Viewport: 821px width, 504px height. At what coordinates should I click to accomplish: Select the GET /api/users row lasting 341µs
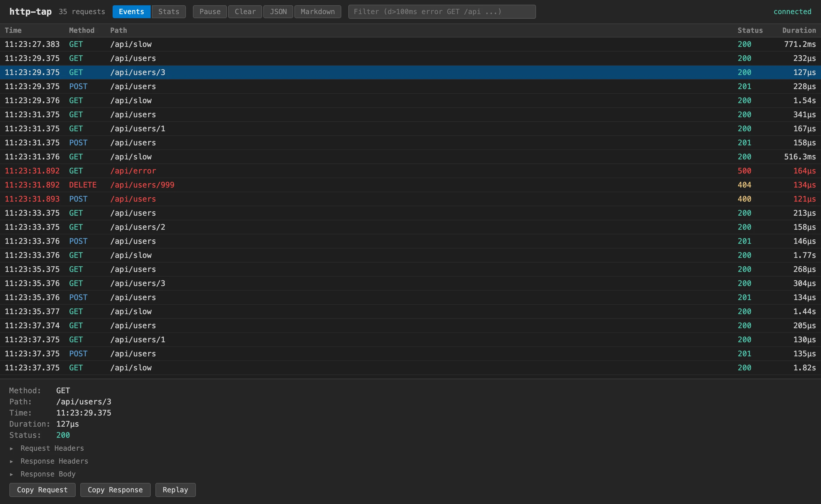[410, 115]
